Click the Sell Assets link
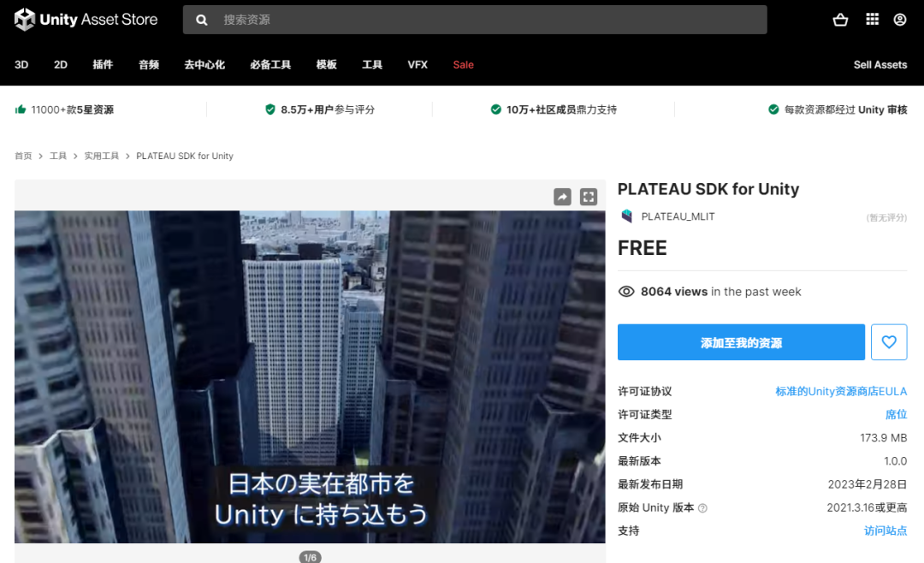 [880, 65]
